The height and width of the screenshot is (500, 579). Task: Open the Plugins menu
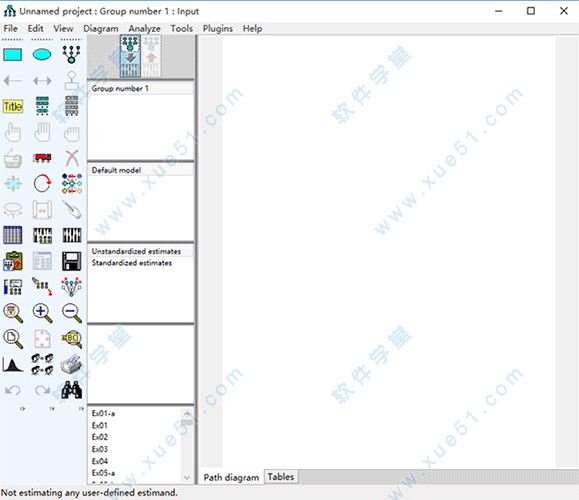click(x=217, y=28)
